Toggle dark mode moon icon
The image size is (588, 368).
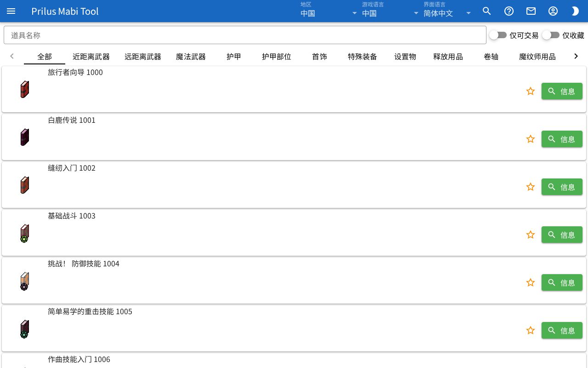(x=575, y=11)
